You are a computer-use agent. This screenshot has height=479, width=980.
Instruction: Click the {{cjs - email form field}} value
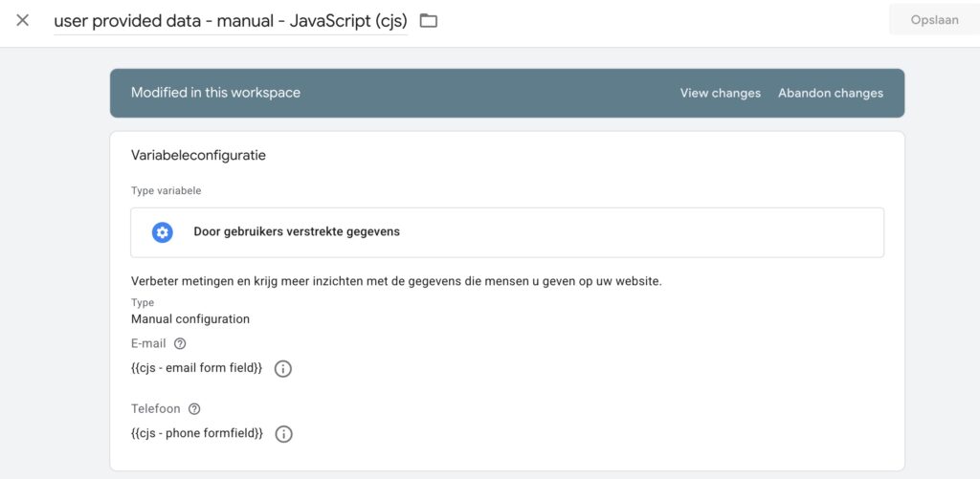(x=197, y=368)
